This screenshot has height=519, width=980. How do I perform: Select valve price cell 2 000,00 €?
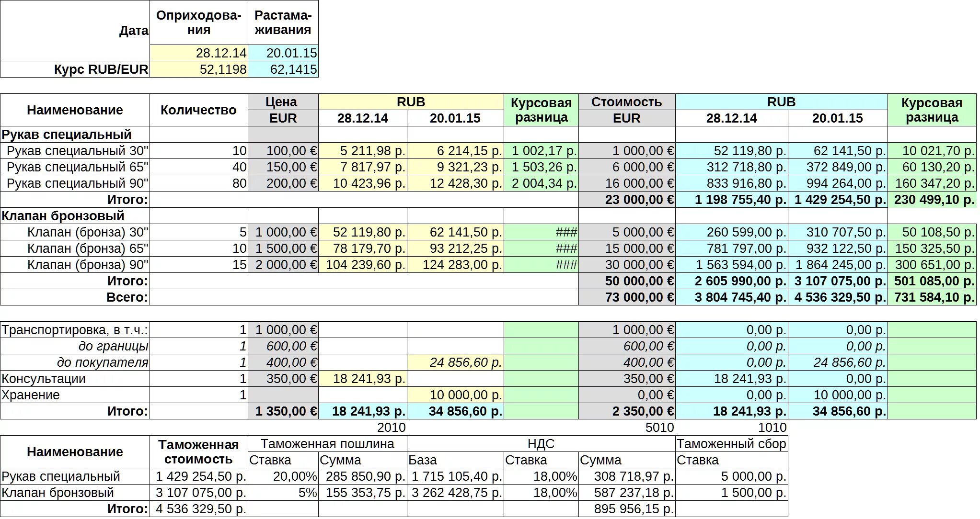pos(283,265)
